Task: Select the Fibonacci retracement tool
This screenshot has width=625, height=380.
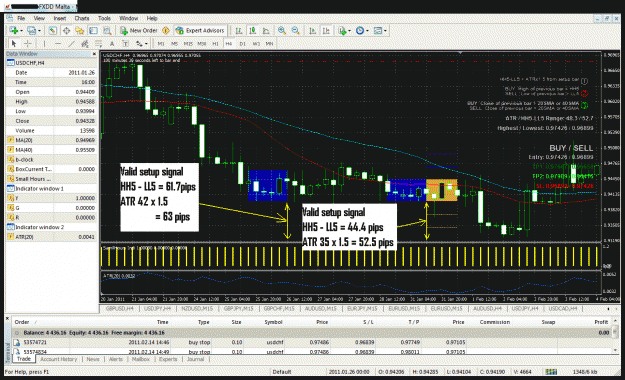Action: pyautogui.click(x=98, y=43)
